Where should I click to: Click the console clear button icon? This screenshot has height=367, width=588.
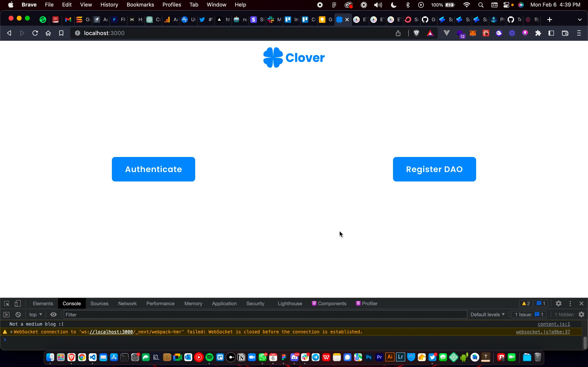tap(18, 314)
